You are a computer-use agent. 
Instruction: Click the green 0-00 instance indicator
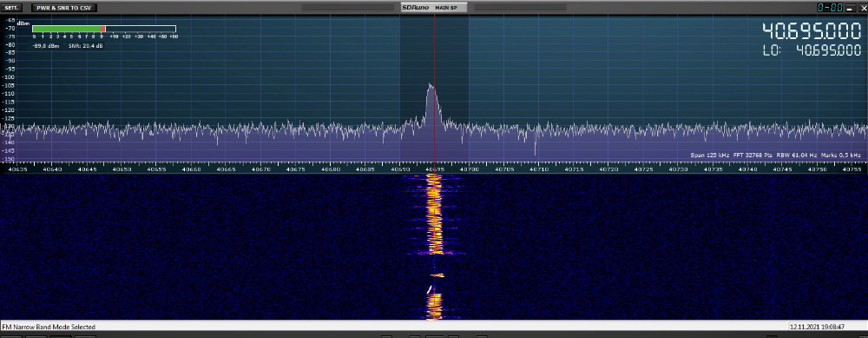(x=830, y=8)
